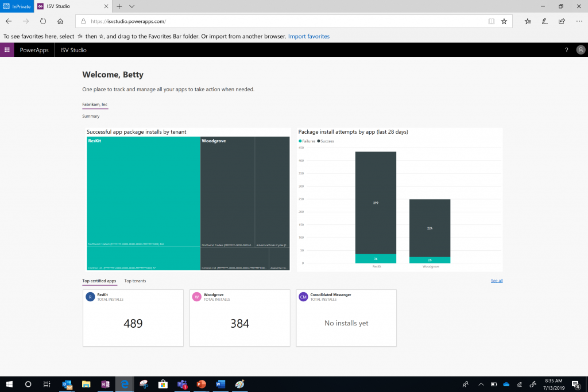588x392 pixels.
Task: Open browser settings and more menu
Action: coord(579,21)
